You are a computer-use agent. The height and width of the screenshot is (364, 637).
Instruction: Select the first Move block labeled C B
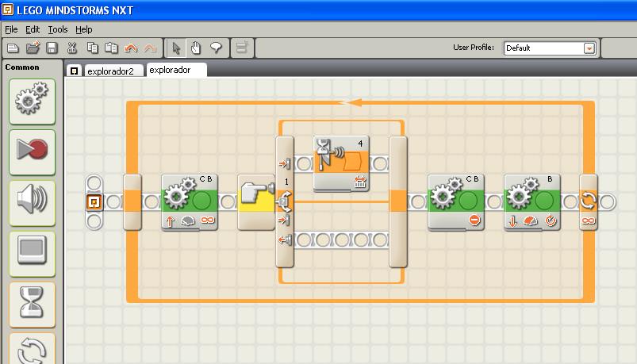(189, 202)
